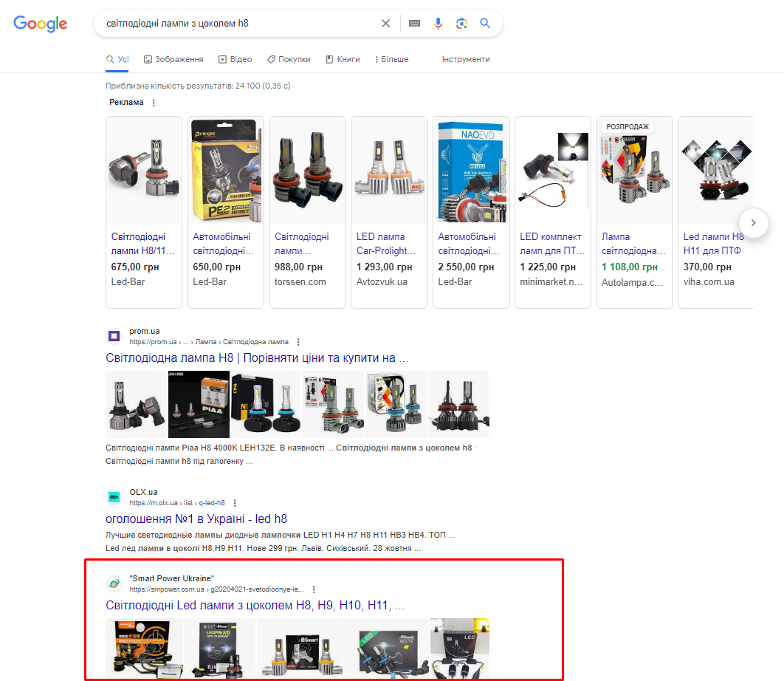
Task: Open the last prom.ua result lamp thumbnail
Action: coord(458,404)
